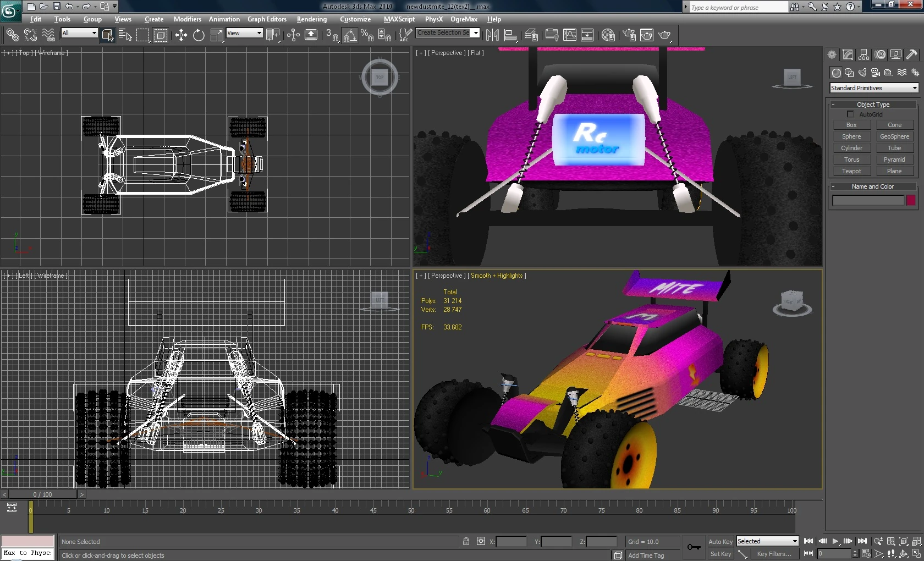Open the 3ds Max application button menu
The image size is (924, 561).
click(x=10, y=10)
